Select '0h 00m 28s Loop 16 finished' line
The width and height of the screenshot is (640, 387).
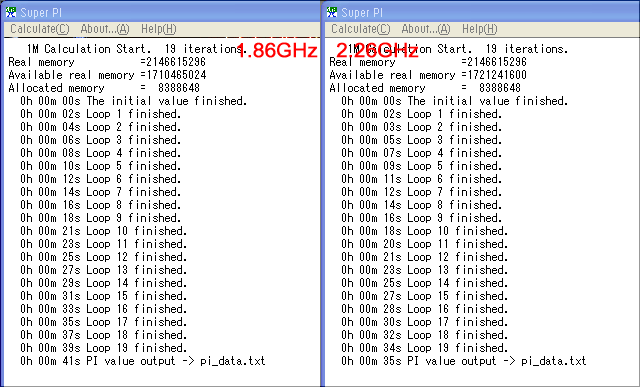[424, 309]
